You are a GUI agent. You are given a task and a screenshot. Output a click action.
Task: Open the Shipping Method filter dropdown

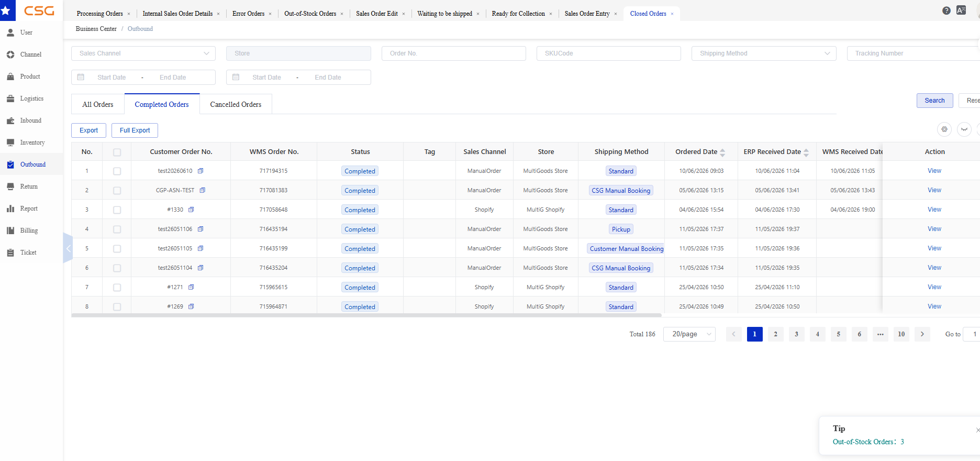(x=764, y=53)
